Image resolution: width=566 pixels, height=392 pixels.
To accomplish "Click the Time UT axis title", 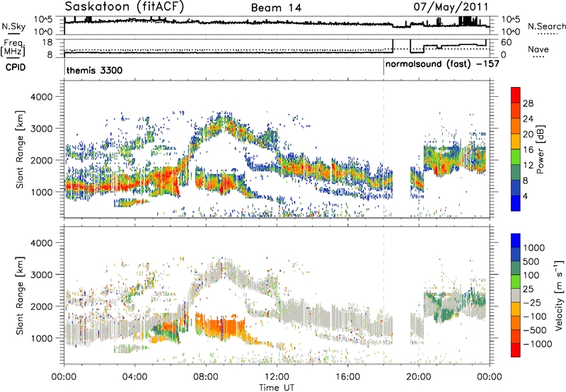I will [x=277, y=387].
